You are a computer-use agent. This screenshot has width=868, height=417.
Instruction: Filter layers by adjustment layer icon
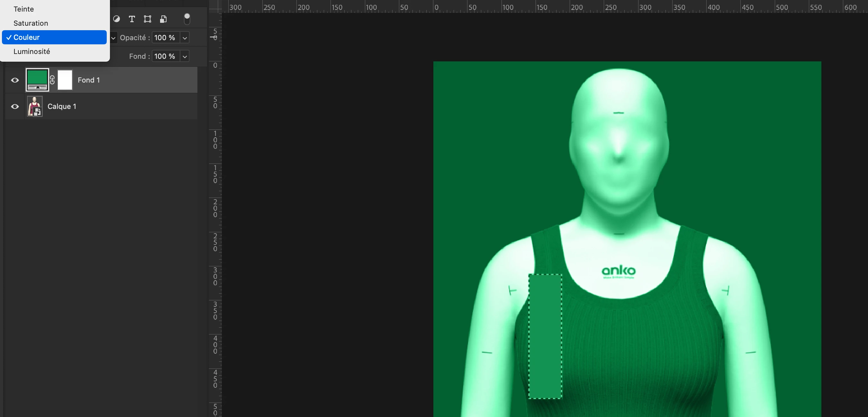tap(117, 19)
